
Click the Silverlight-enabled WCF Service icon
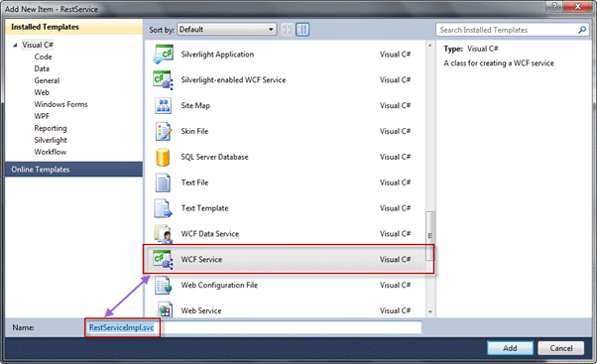click(x=163, y=80)
